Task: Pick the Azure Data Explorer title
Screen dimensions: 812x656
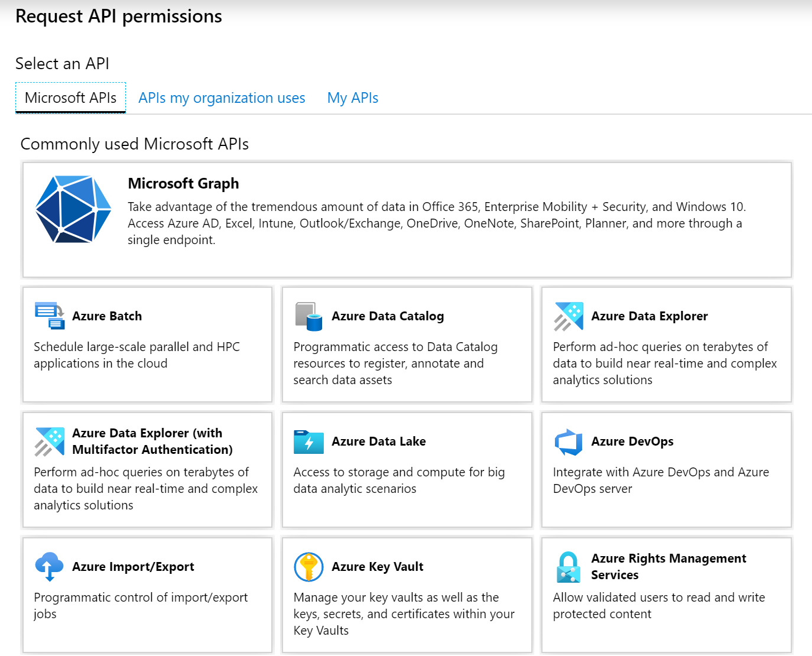Action: tap(649, 316)
